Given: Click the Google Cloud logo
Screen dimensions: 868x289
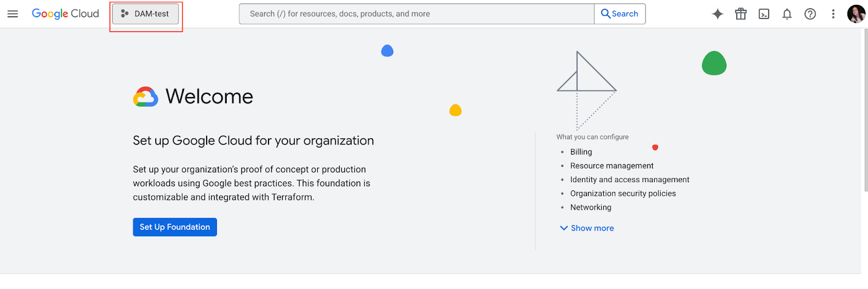Looking at the screenshot, I should [x=66, y=14].
